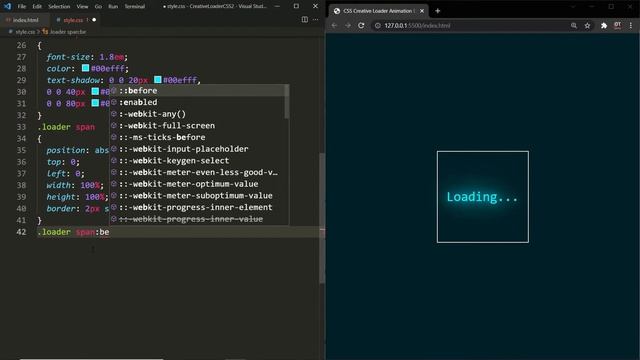Select the :-webkit-full-screen suggestion
640x360 pixels.
pyautogui.click(x=197, y=126)
